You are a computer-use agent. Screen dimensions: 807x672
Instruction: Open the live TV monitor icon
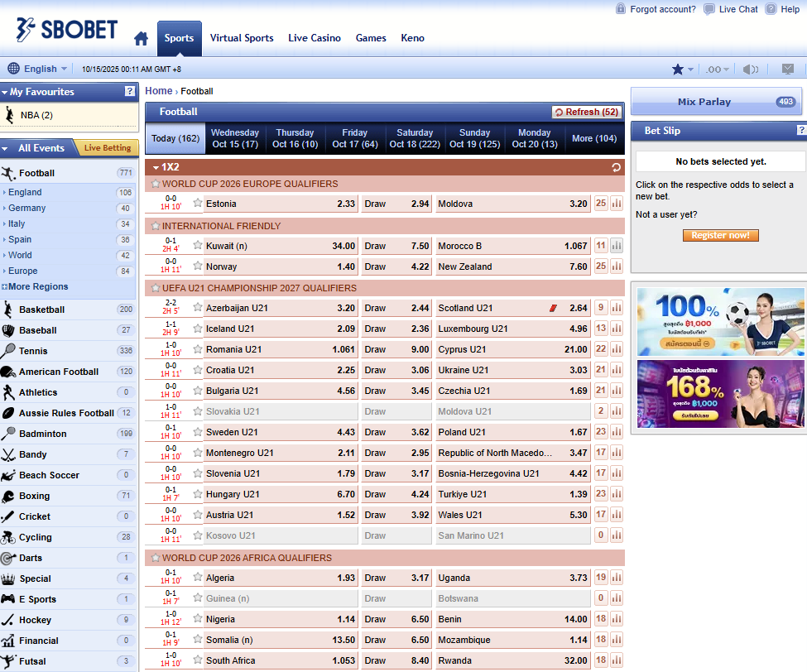click(x=788, y=70)
